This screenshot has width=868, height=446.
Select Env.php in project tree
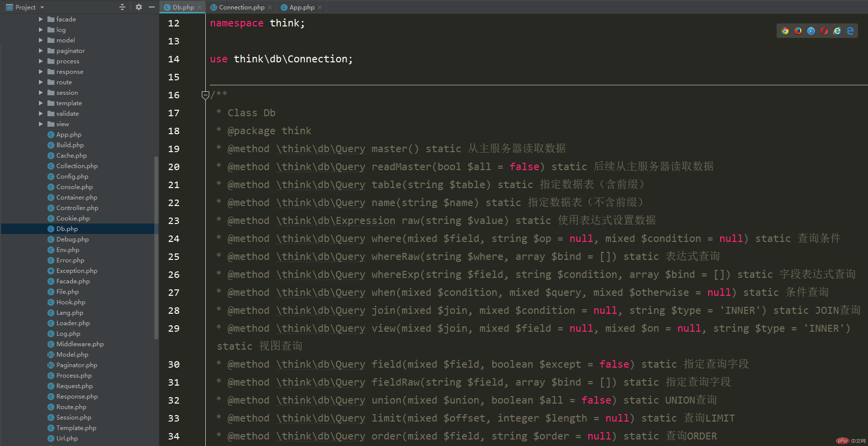[63, 250]
